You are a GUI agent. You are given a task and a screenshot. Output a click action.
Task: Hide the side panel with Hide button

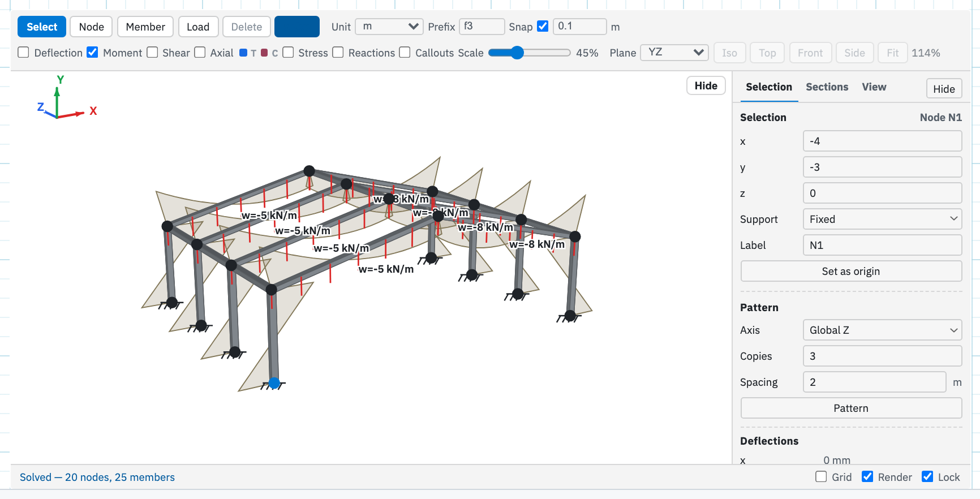pyautogui.click(x=944, y=89)
